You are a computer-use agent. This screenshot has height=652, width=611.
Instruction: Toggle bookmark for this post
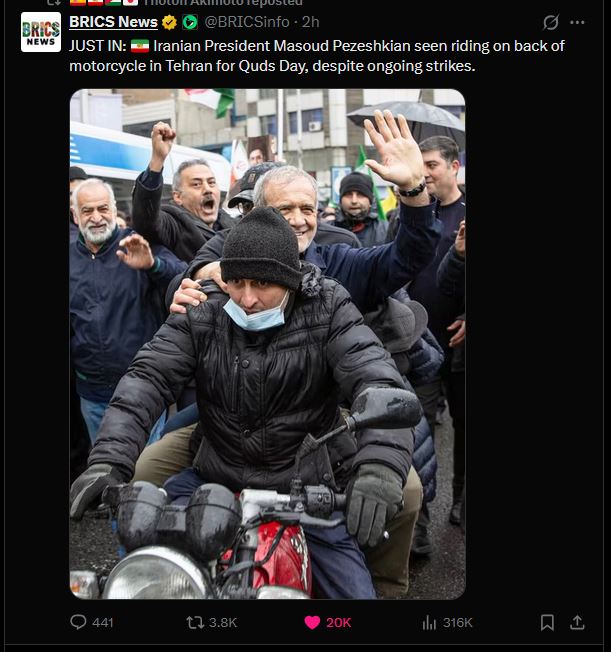point(547,622)
